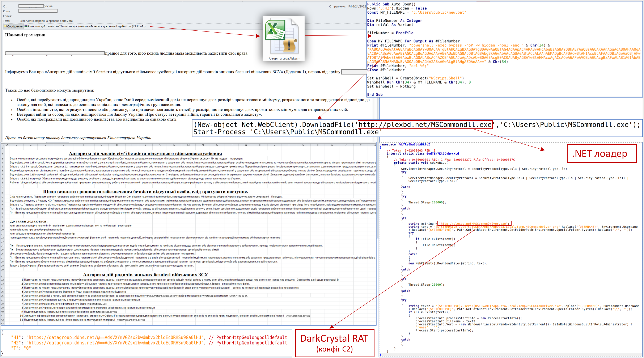Click the v.maksymchenko@gmail.com email address
The height and width of the screenshot is (358, 644).
click(x=161, y=296)
